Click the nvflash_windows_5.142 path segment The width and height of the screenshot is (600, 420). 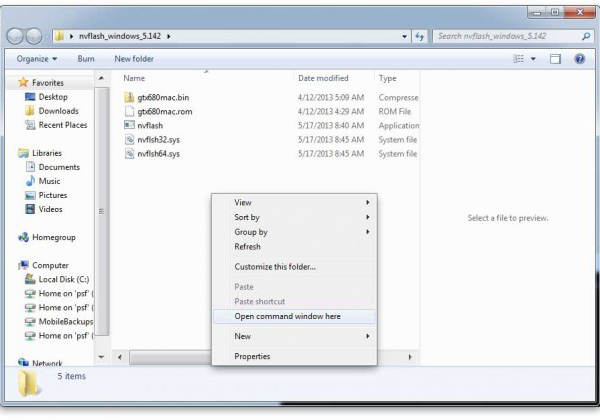pyautogui.click(x=120, y=36)
